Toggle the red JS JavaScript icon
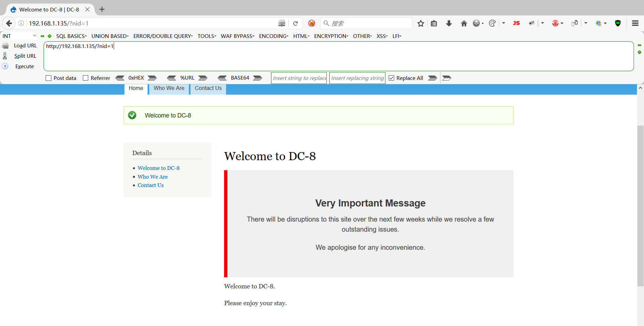The height and width of the screenshot is (326, 644). [x=516, y=23]
